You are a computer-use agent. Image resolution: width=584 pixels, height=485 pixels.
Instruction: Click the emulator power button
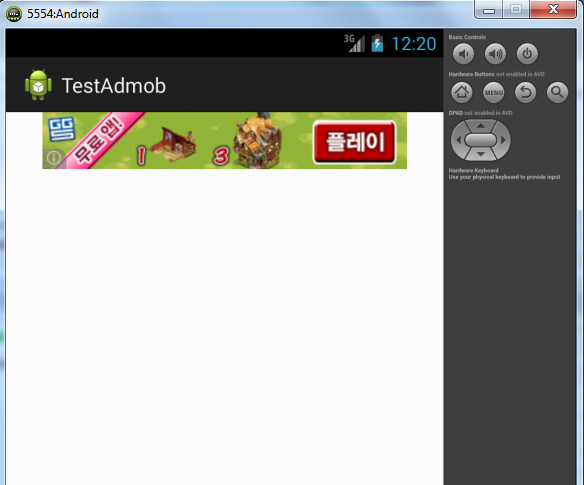click(527, 54)
